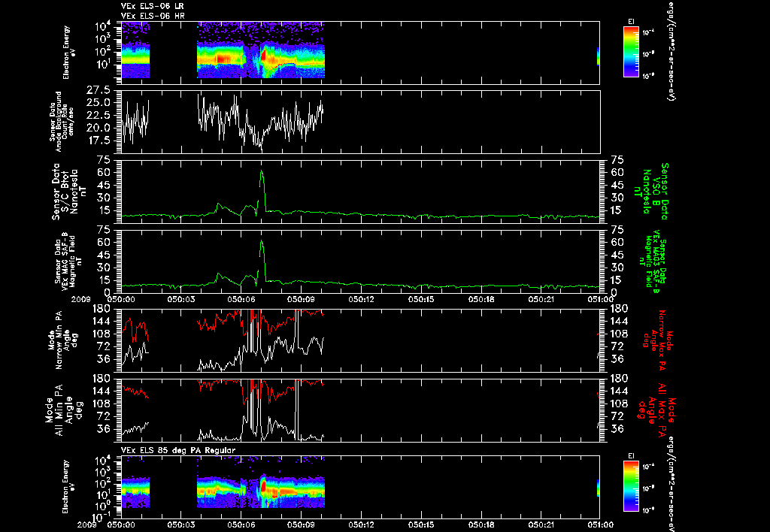The height and width of the screenshot is (532, 770).
Task: Click the EI color bar beside the ELS-06 spectrogram
Action: 631,52
